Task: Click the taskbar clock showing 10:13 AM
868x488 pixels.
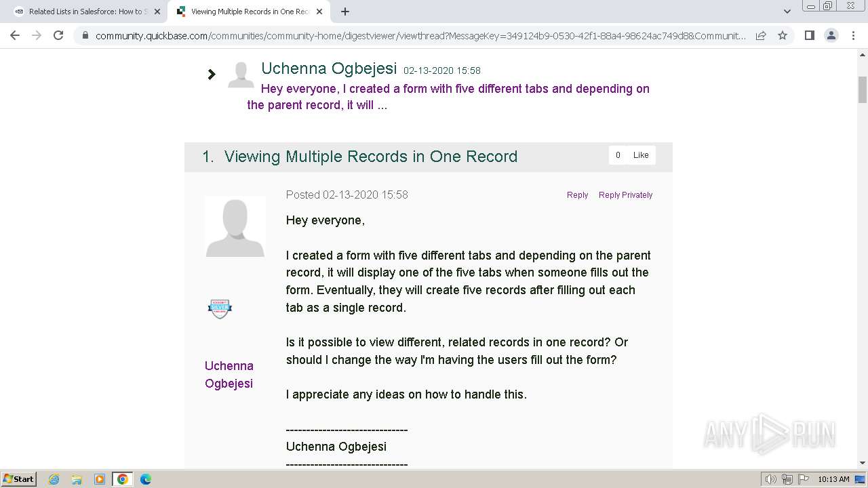Action: 833,479
